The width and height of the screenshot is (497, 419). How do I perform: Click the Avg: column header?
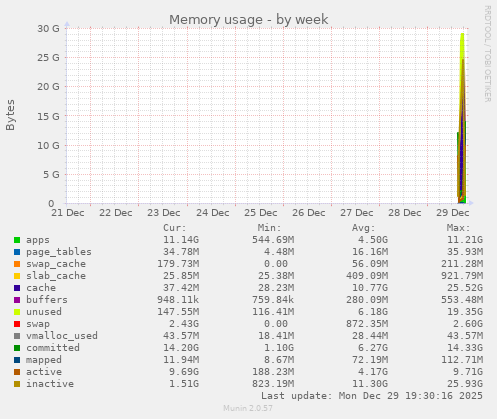[x=364, y=228]
